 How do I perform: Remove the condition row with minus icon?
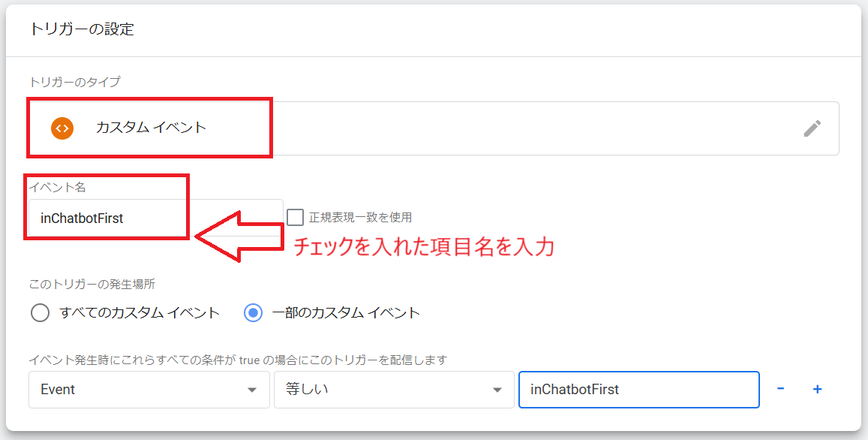780,389
